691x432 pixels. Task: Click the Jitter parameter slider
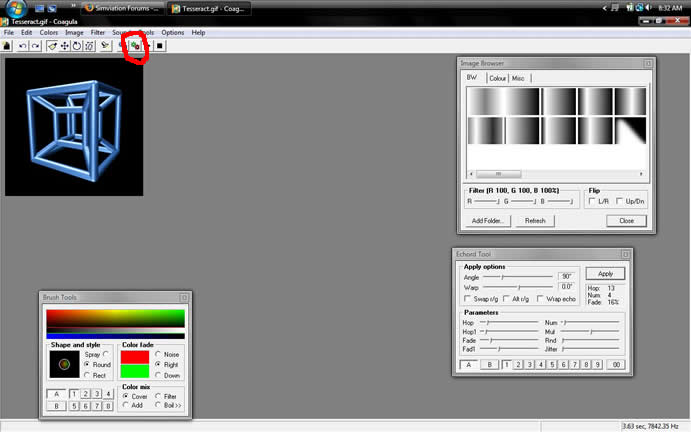(x=590, y=349)
